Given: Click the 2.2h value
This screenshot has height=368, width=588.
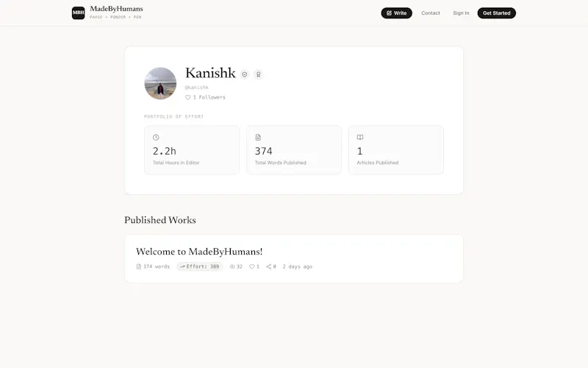Looking at the screenshot, I should pos(164,151).
